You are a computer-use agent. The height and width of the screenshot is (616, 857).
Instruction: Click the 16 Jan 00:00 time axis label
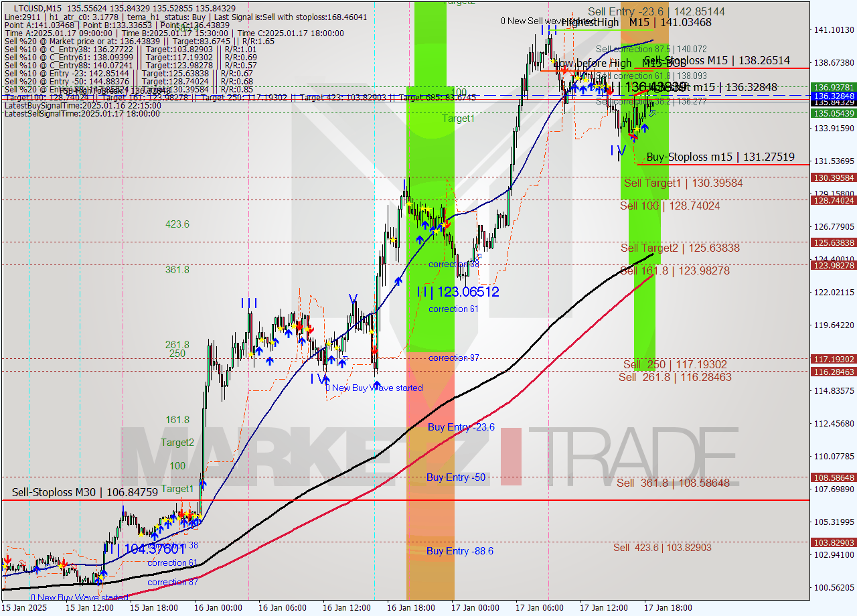point(218,608)
